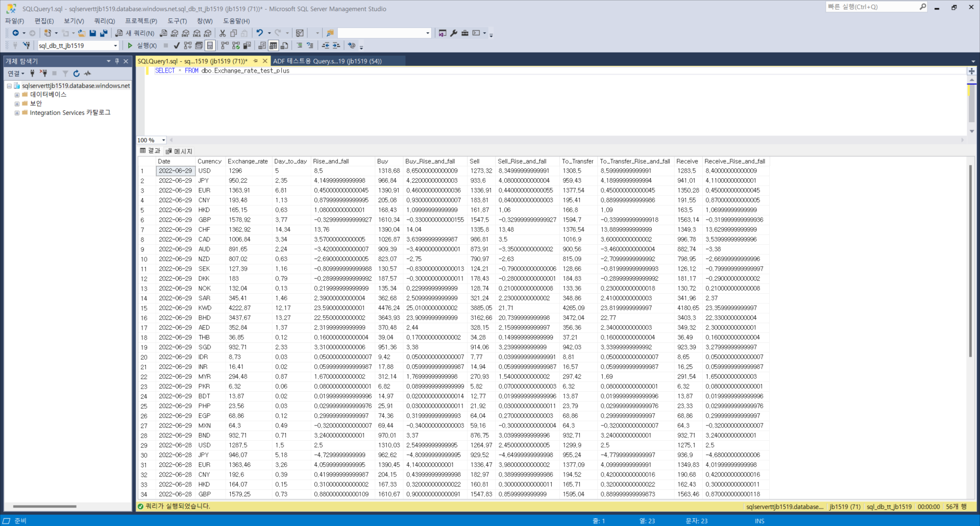Click the DAX query icon
The image size is (980, 526).
208,33
